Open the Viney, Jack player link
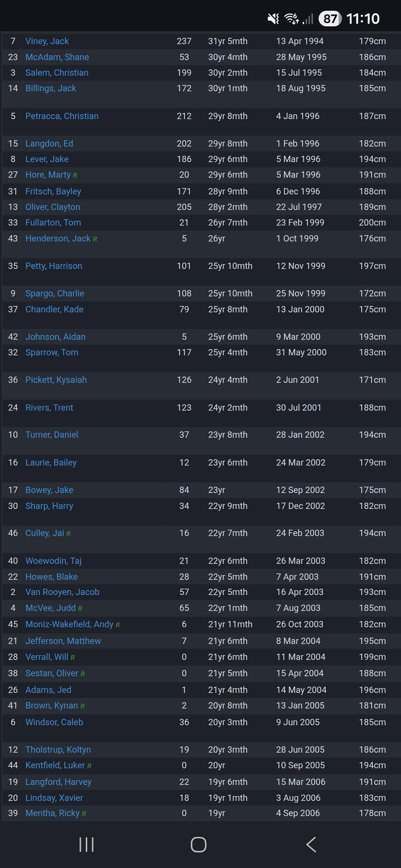This screenshot has height=868, width=401. (47, 41)
